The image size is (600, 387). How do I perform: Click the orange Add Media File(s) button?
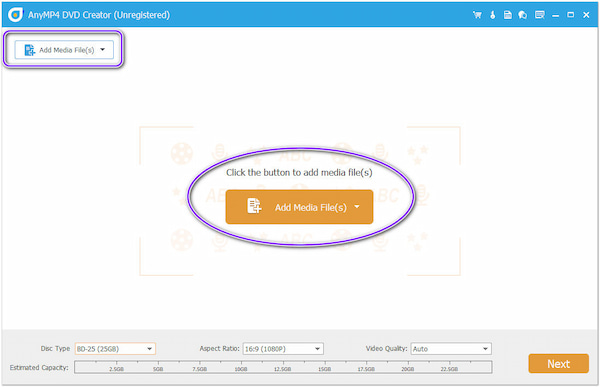tap(299, 207)
